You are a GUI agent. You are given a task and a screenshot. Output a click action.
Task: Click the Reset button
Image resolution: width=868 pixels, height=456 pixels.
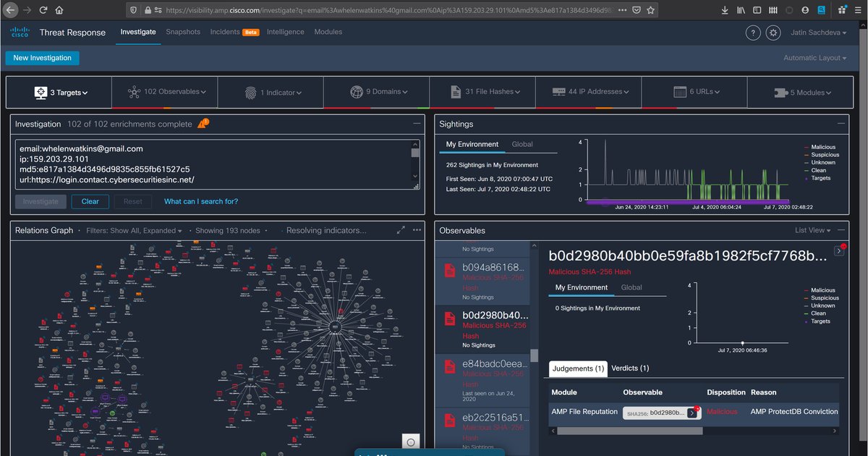(133, 201)
